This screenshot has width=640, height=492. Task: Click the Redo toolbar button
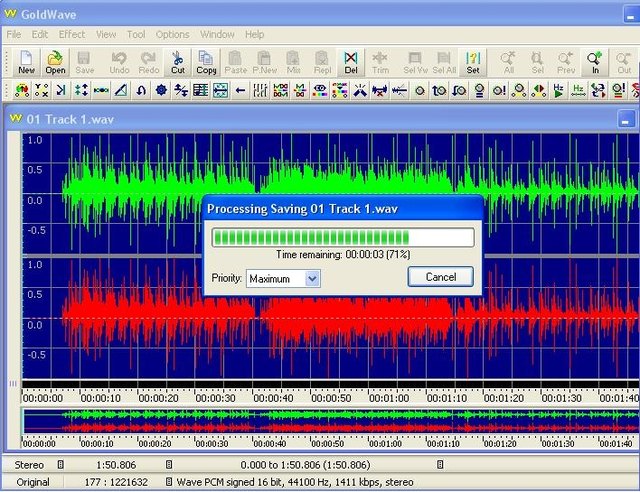coord(148,62)
